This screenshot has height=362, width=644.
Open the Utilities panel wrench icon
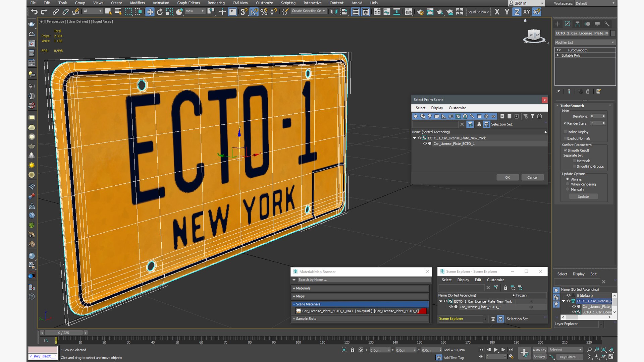(x=607, y=24)
